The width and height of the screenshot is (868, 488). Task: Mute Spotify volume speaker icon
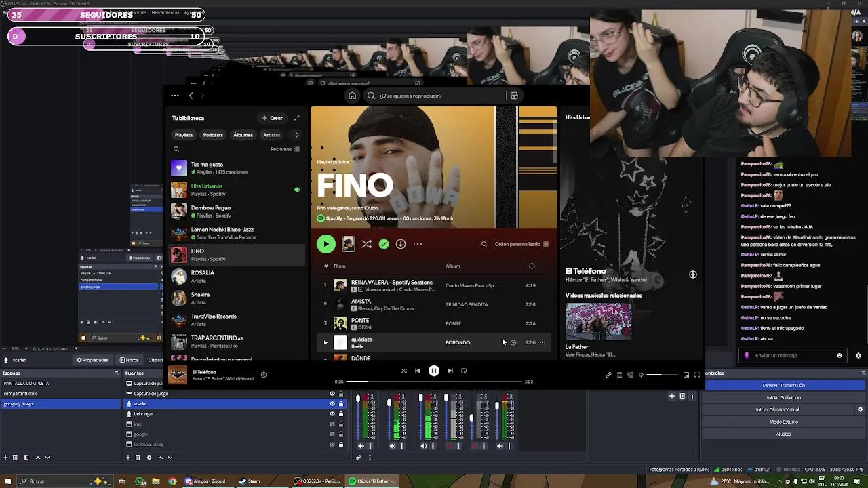pos(641,375)
